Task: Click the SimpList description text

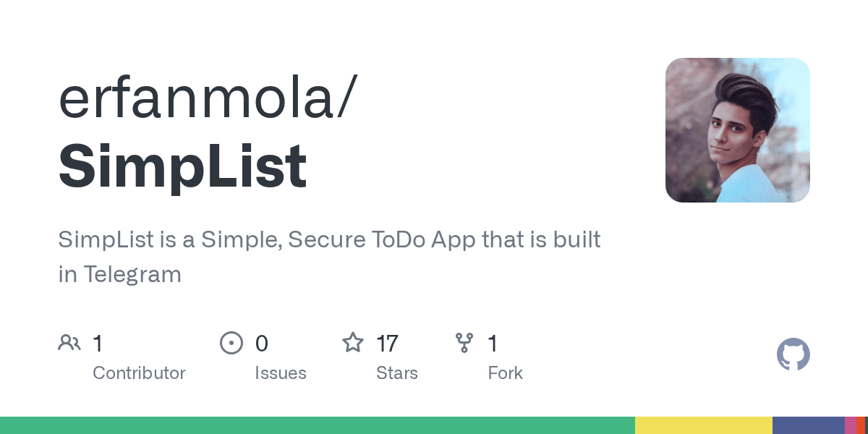Action: coord(330,257)
